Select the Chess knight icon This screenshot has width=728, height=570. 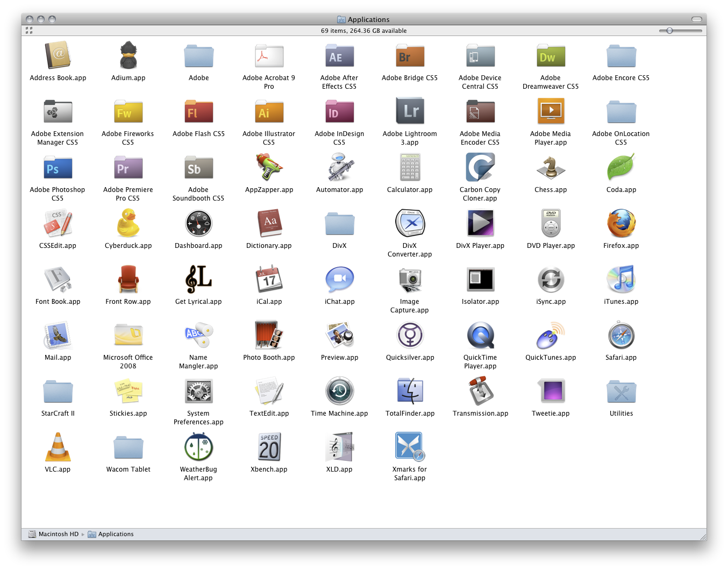pyautogui.click(x=551, y=167)
